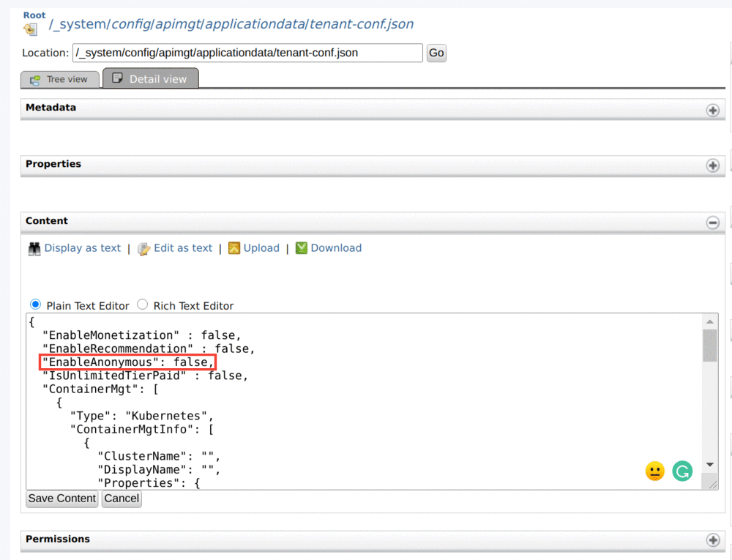Image resolution: width=732 pixels, height=560 pixels.
Task: Click the binoculars Display as text icon
Action: (x=34, y=248)
